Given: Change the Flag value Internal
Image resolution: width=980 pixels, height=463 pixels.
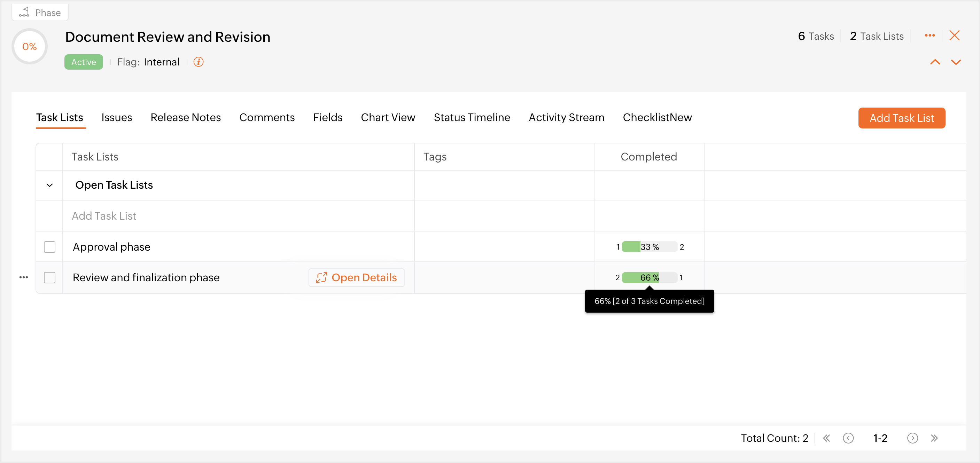Looking at the screenshot, I should tap(161, 62).
